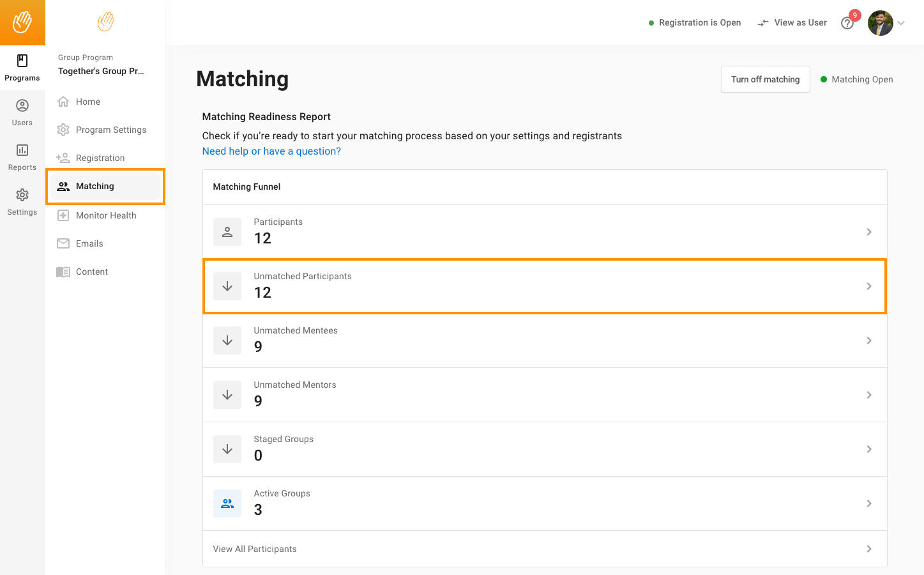924x575 pixels.
Task: Click the Matching Funnel heading
Action: (x=246, y=187)
